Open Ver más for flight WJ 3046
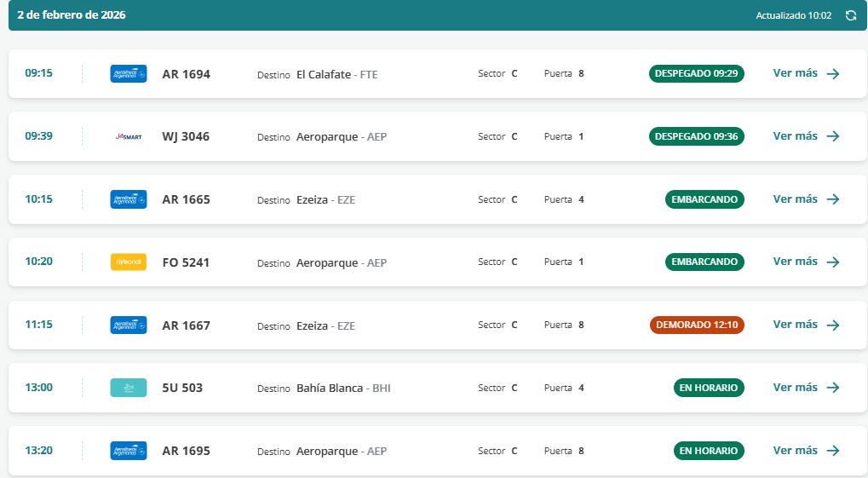Image resolution: width=868 pixels, height=478 pixels. [806, 136]
